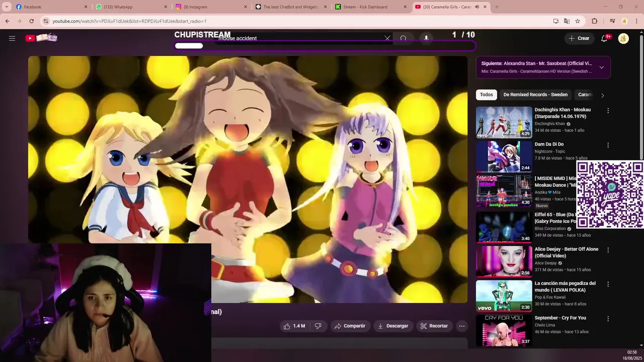The width and height of the screenshot is (644, 362).
Task: Click the Chrome address bar URL
Action: click(x=129, y=21)
